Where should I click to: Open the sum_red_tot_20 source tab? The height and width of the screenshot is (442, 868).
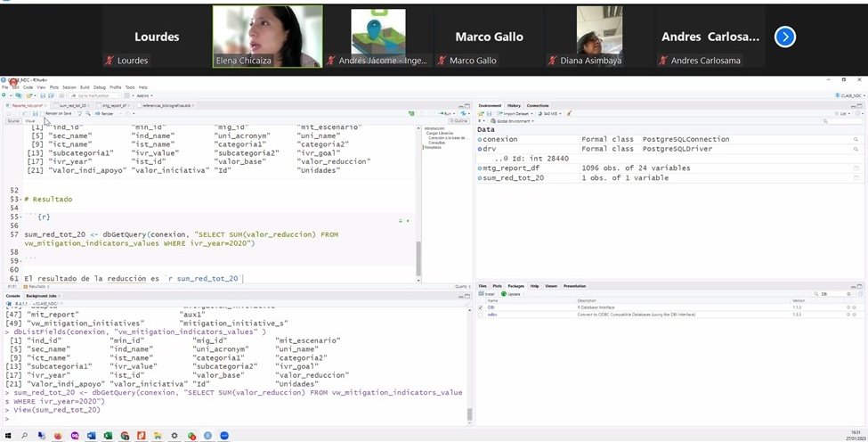pyautogui.click(x=72, y=105)
